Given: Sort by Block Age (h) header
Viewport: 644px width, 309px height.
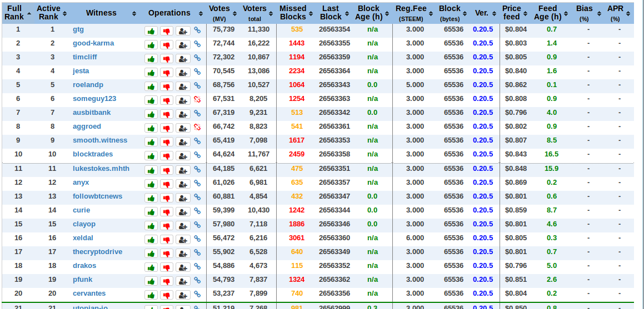Looking at the screenshot, I should [371, 13].
